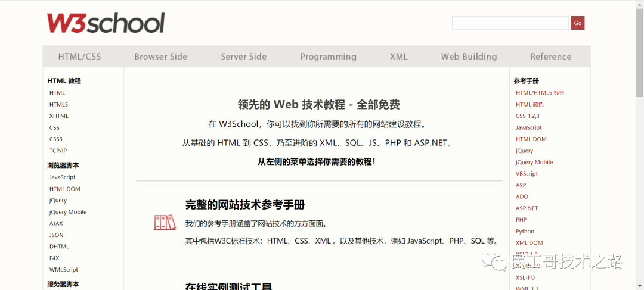Click the HTML 教程 section header

click(64, 81)
